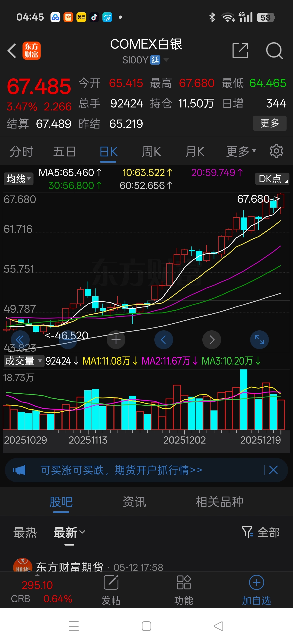Tap MA5:65.460 moving average value
This screenshot has height=644, width=293.
pos(70,173)
